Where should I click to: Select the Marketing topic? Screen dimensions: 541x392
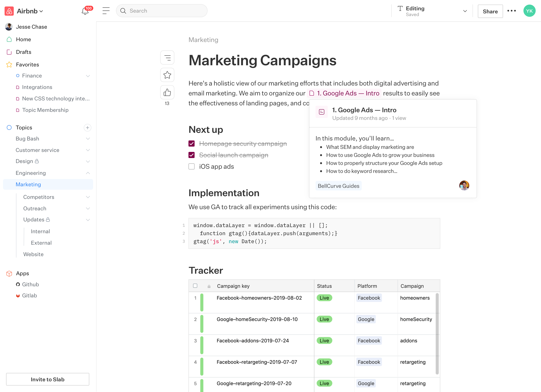(48, 184)
